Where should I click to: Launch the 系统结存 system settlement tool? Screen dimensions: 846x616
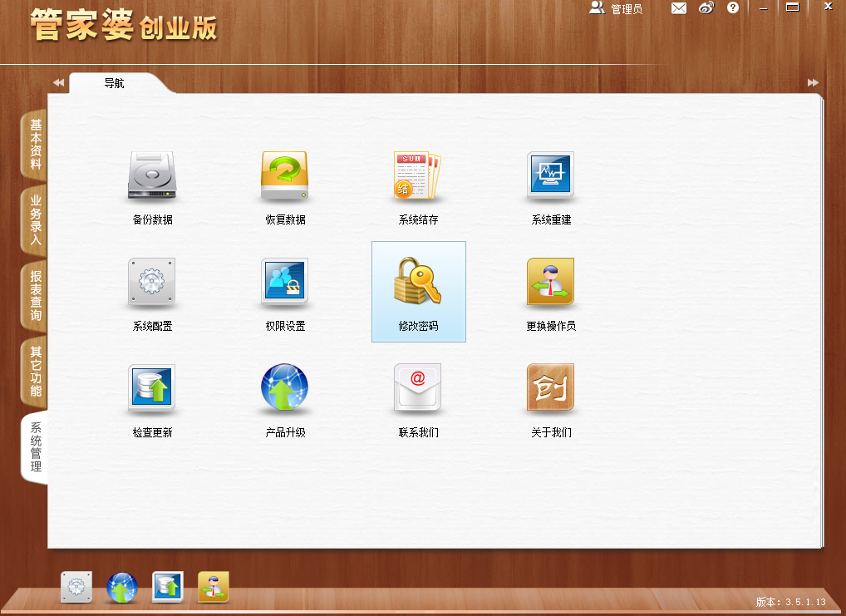pyautogui.click(x=417, y=183)
